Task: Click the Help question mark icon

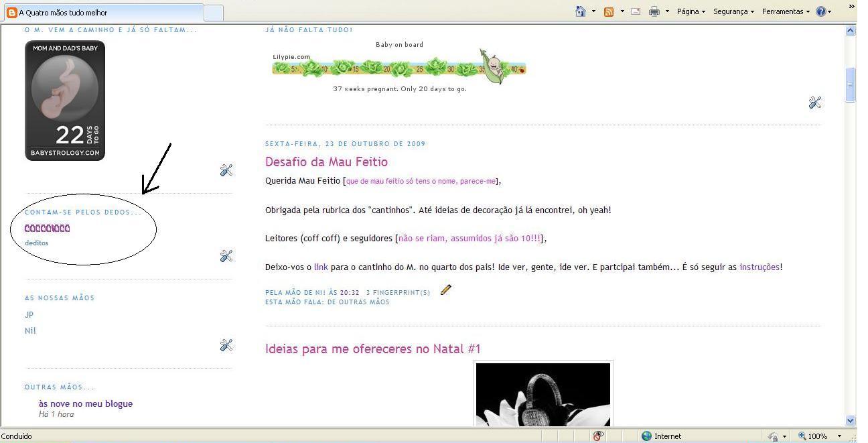Action: [820, 11]
